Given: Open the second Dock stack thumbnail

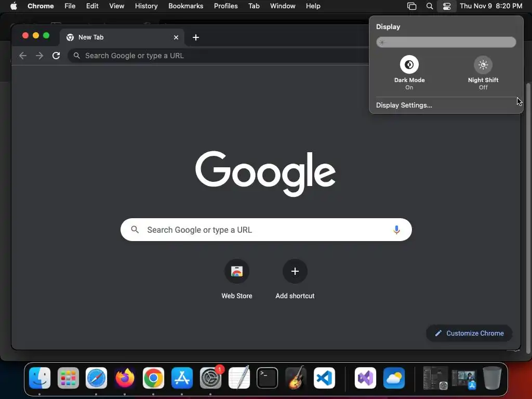Looking at the screenshot, I should point(464,379).
